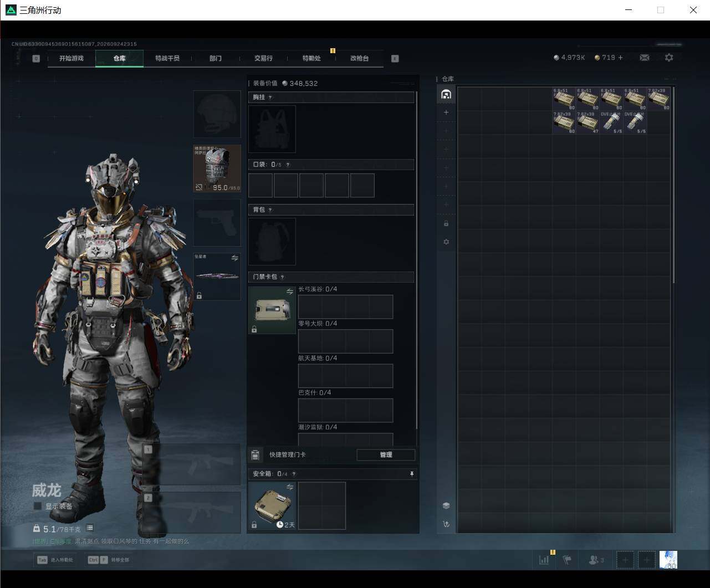This screenshot has width=710, height=588.
Task: Open the weight detail list icon
Action: (90, 528)
